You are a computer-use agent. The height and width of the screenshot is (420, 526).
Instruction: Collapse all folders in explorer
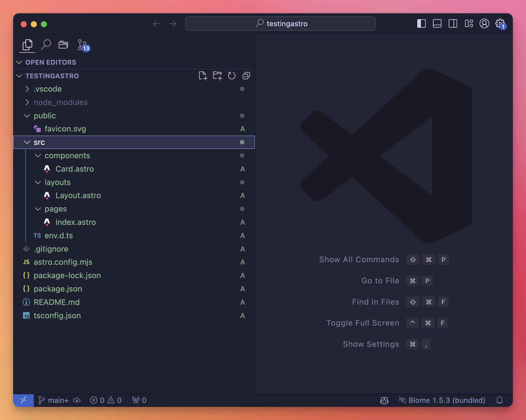coord(246,76)
